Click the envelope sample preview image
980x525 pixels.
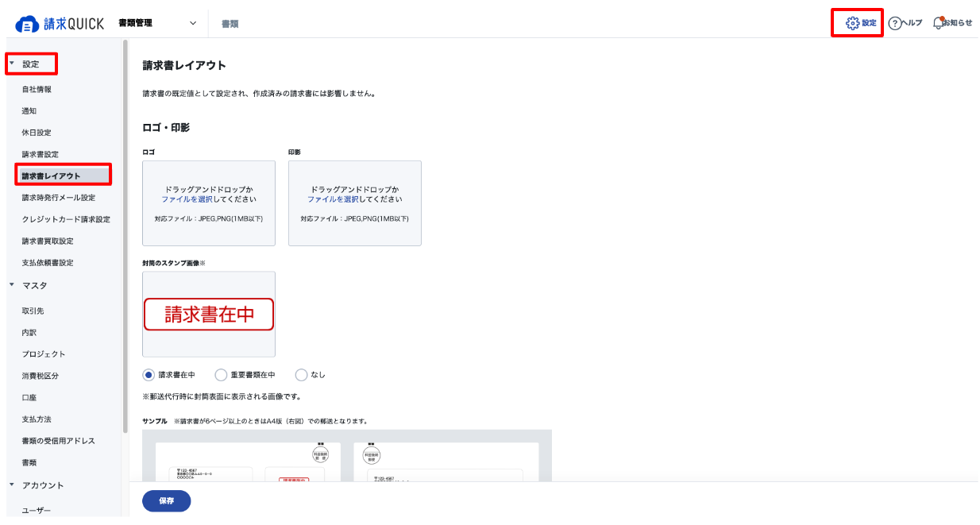click(347, 455)
